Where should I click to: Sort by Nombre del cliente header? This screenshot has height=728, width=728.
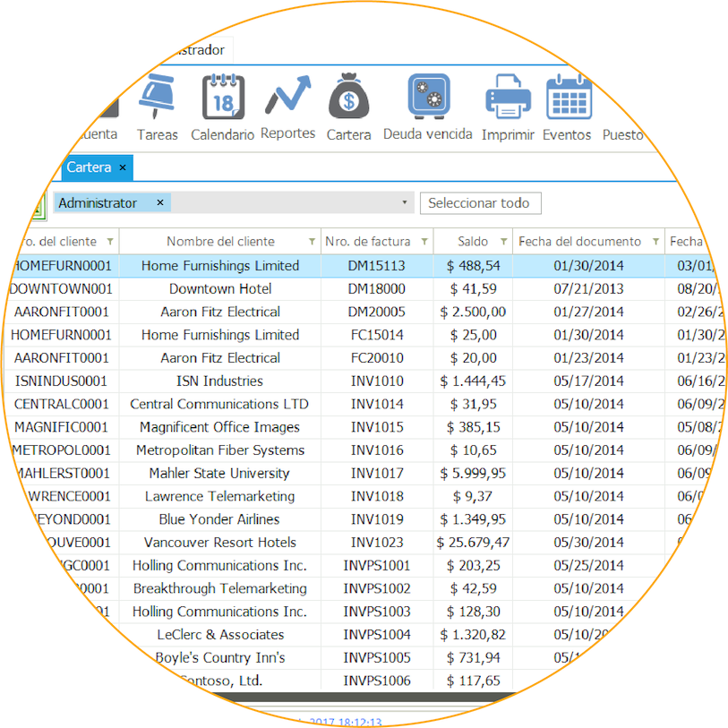(x=220, y=242)
